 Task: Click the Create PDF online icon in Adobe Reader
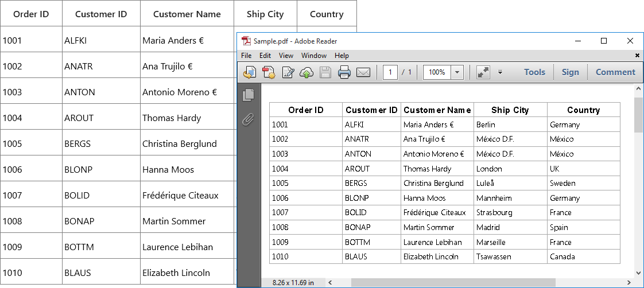[249, 73]
